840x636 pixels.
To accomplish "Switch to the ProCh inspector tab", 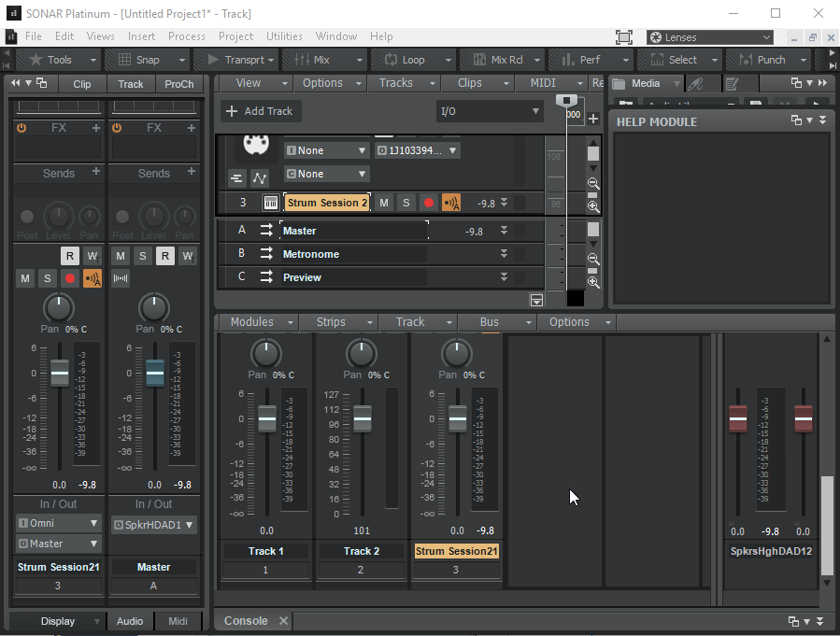I will pyautogui.click(x=178, y=83).
